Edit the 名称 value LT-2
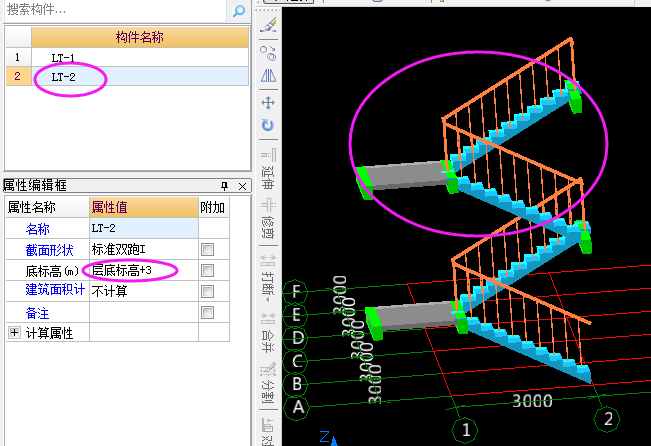The width and height of the screenshot is (651, 446). point(144,228)
